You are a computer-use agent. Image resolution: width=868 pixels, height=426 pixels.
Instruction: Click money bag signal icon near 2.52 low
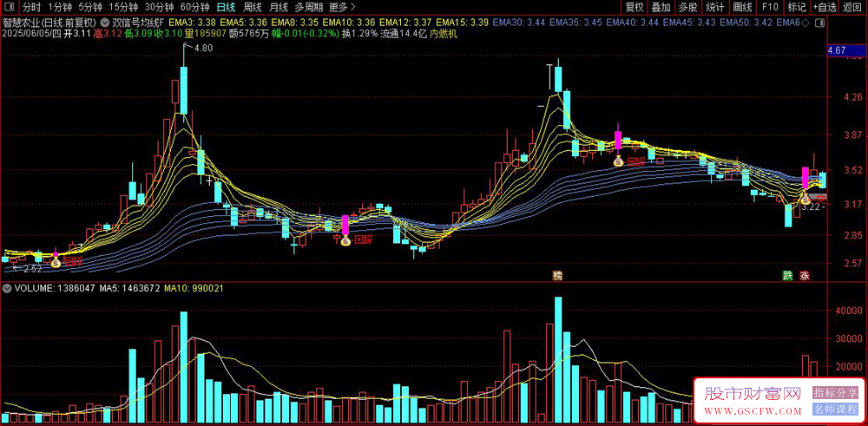tap(56, 262)
